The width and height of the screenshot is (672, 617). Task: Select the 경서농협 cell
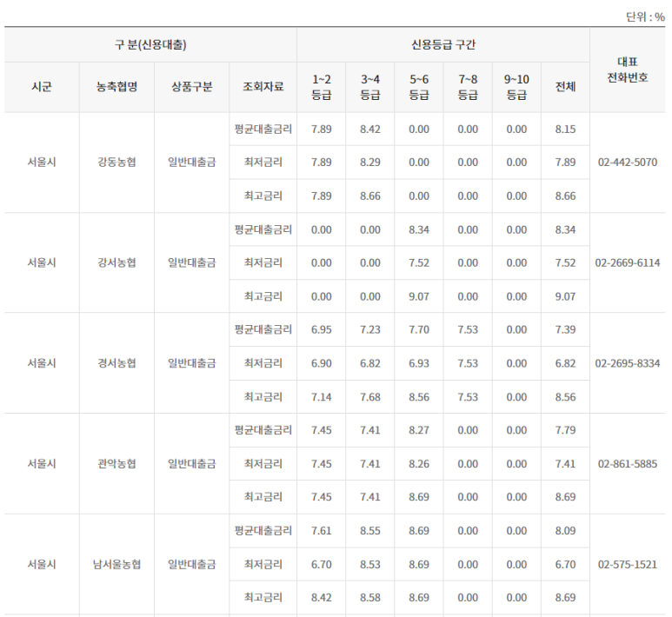click(x=116, y=363)
